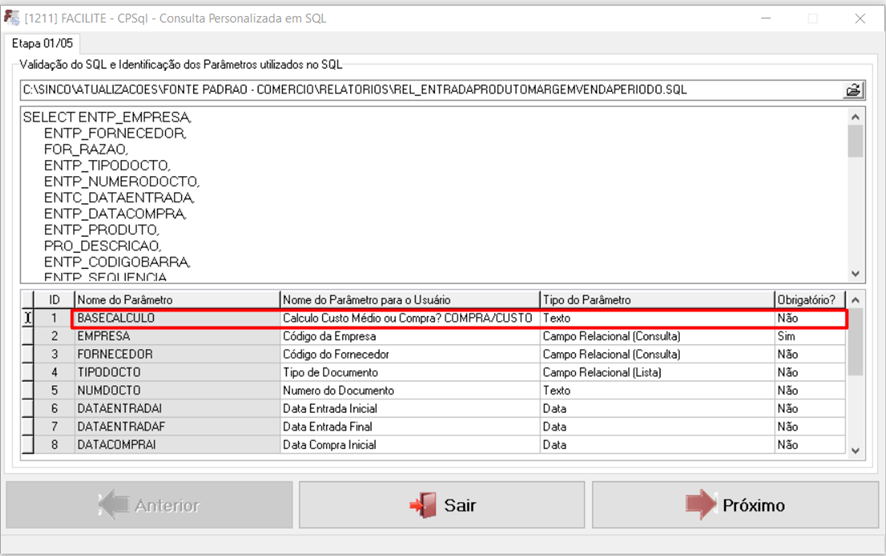Screen dimensions: 886x556
Task: Click the 'Data Entrada Final' cell
Action: point(410,427)
